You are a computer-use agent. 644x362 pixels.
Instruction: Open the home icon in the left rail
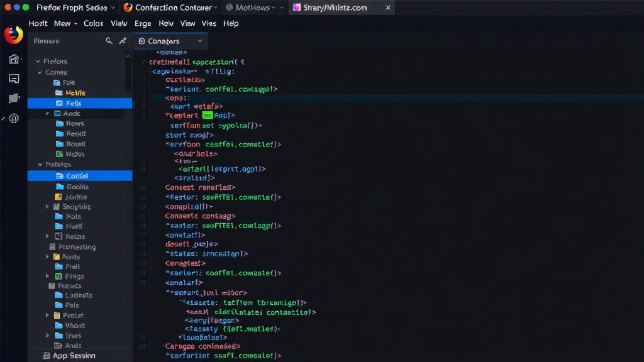tap(14, 59)
